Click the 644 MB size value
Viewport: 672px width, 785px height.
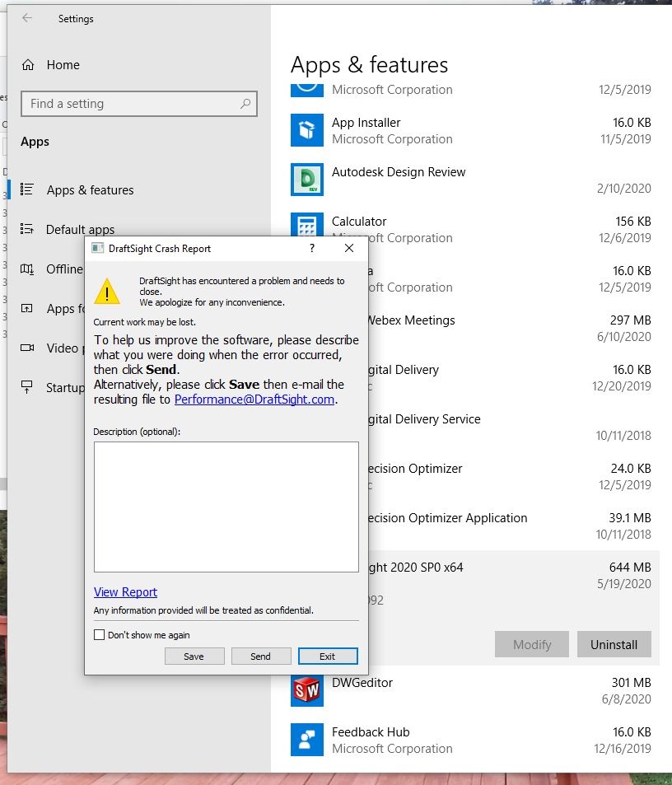tap(630, 568)
